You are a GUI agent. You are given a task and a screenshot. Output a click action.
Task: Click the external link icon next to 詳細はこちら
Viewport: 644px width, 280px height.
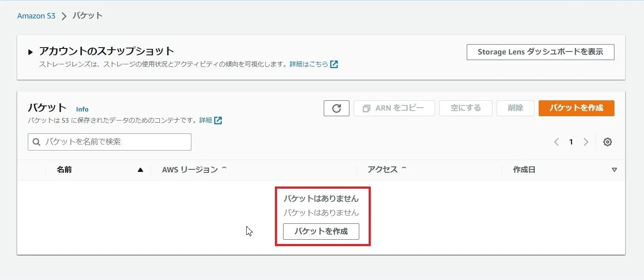[334, 64]
